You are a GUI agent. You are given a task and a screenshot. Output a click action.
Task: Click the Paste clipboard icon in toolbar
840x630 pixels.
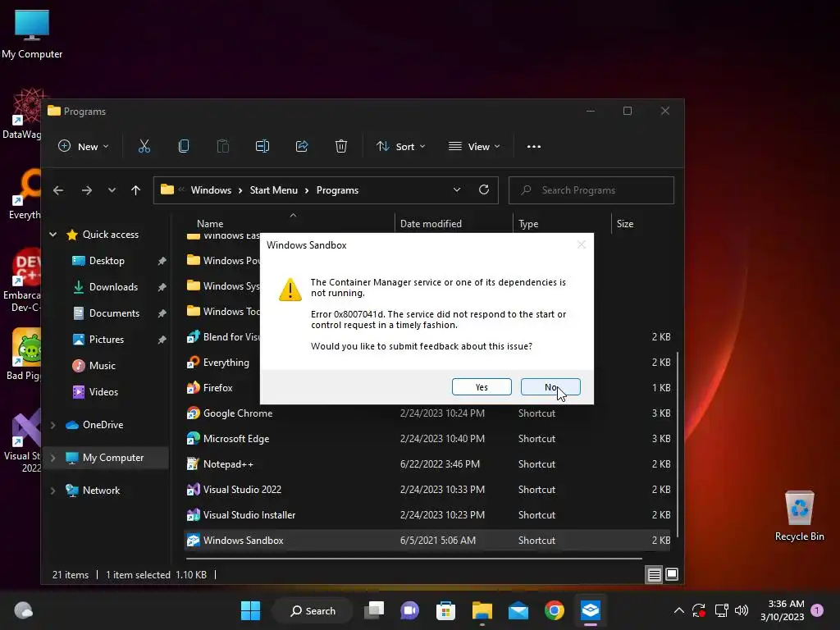click(223, 146)
